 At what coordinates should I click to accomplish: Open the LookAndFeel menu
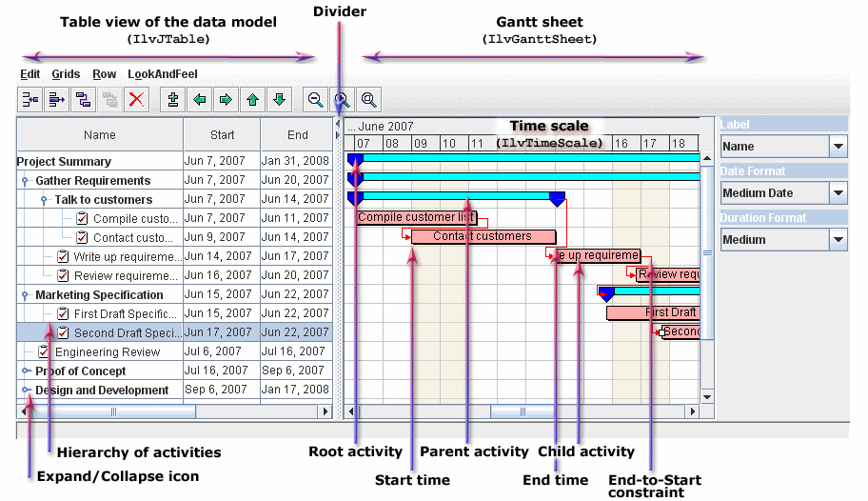coord(162,74)
